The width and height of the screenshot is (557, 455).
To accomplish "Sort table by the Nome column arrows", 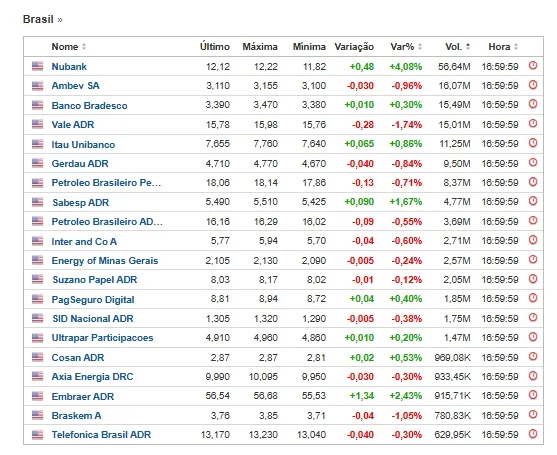I will tap(84, 47).
